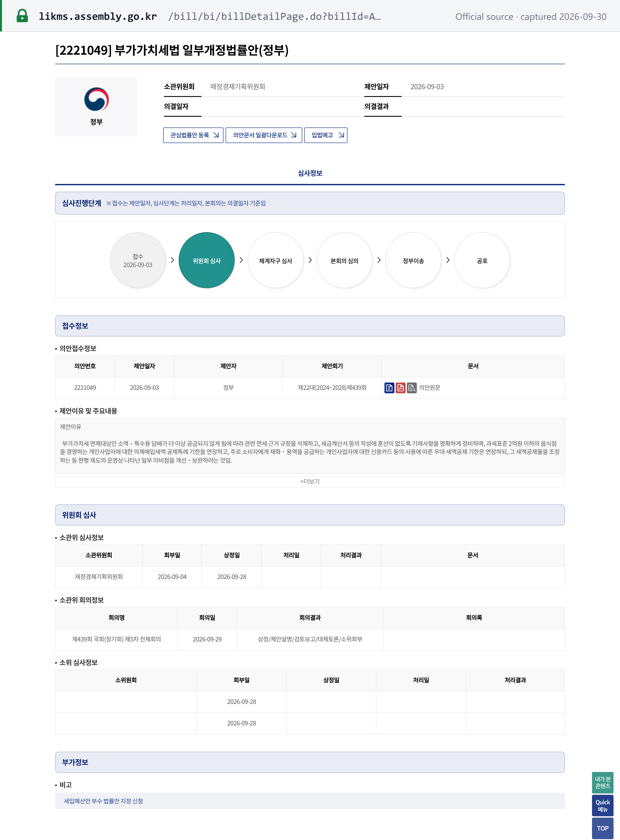
Task: Click the 제안자 정부 table cell
Action: click(x=228, y=387)
